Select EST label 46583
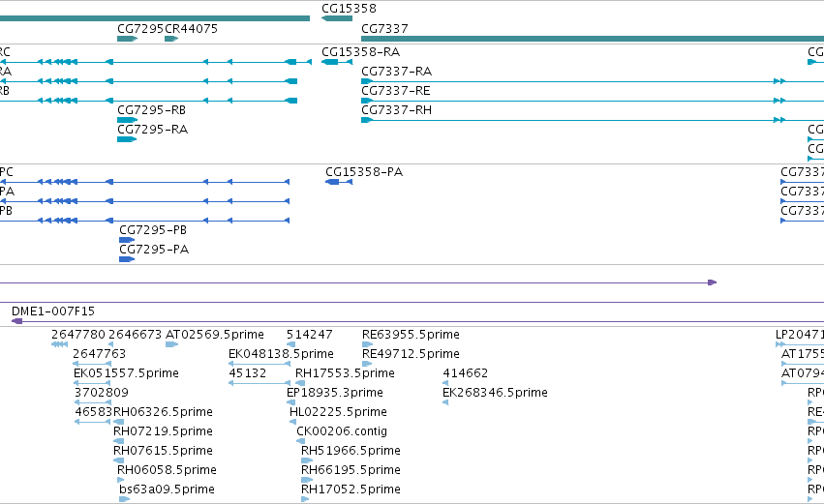This screenshot has height=504, width=824. tap(94, 412)
